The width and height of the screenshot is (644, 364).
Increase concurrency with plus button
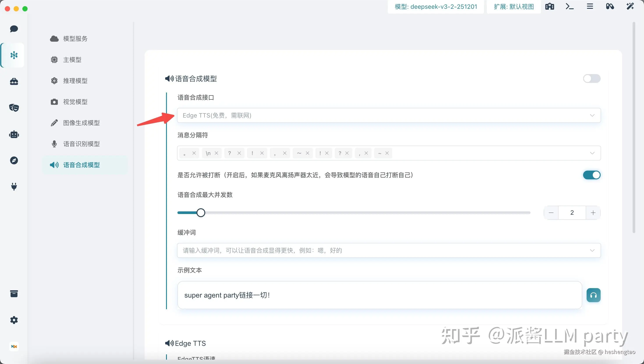[x=593, y=213]
